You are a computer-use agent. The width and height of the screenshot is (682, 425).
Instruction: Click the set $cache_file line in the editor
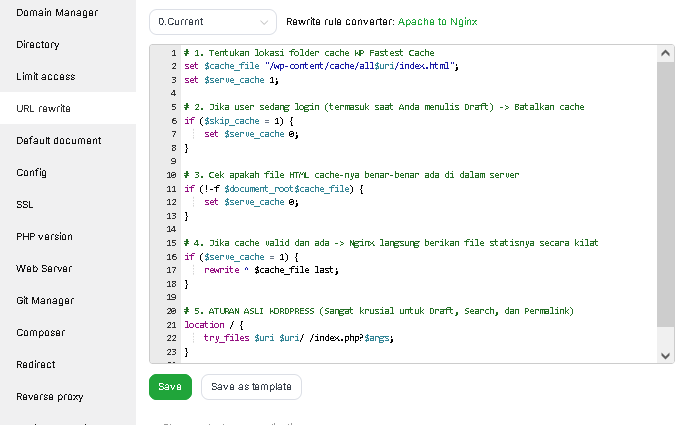point(321,66)
